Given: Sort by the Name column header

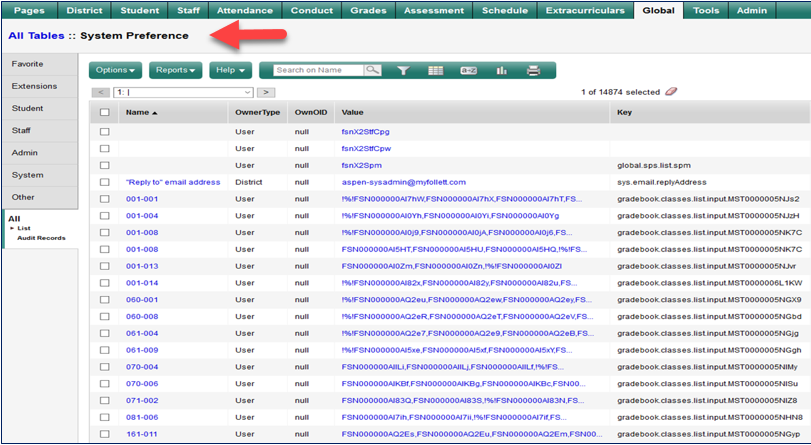Looking at the screenshot, I should tap(141, 112).
